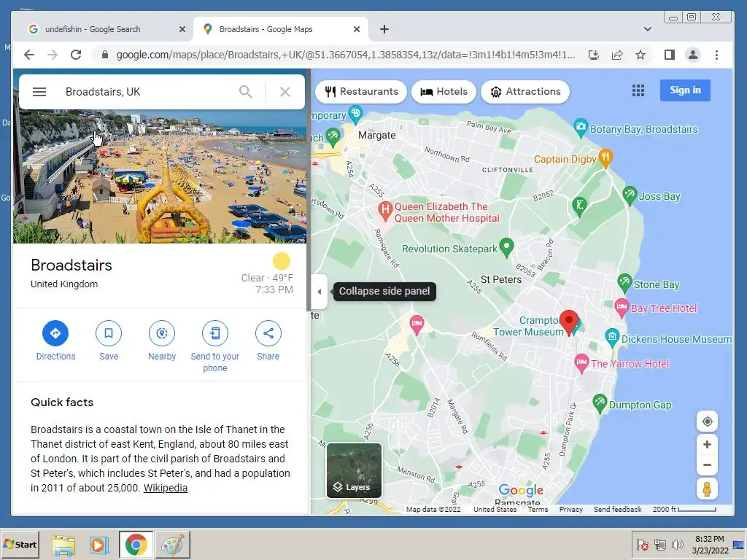Screen dimensions: 747x560
Task: Open the tab search dropdown arrow
Action: [x=648, y=29]
